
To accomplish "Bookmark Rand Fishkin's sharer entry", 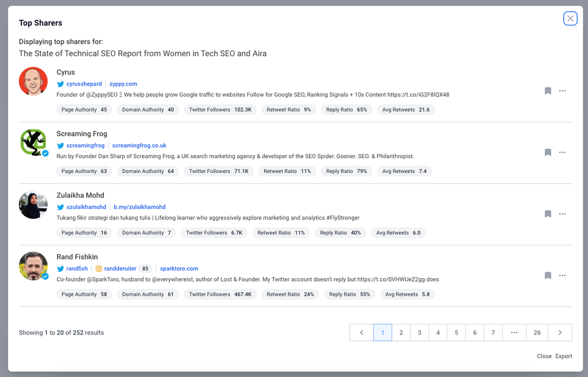I will pos(548,275).
